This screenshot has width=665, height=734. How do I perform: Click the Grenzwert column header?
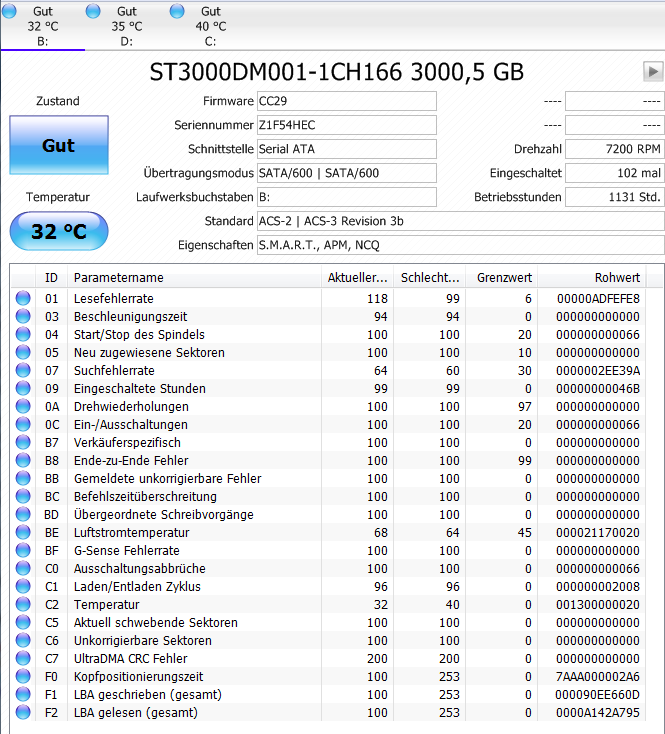coord(502,278)
